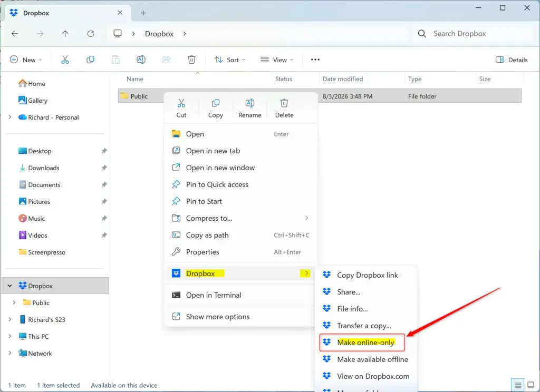Open the Dropbox submenu entry
The width and height of the screenshot is (540, 392).
pyautogui.click(x=240, y=273)
